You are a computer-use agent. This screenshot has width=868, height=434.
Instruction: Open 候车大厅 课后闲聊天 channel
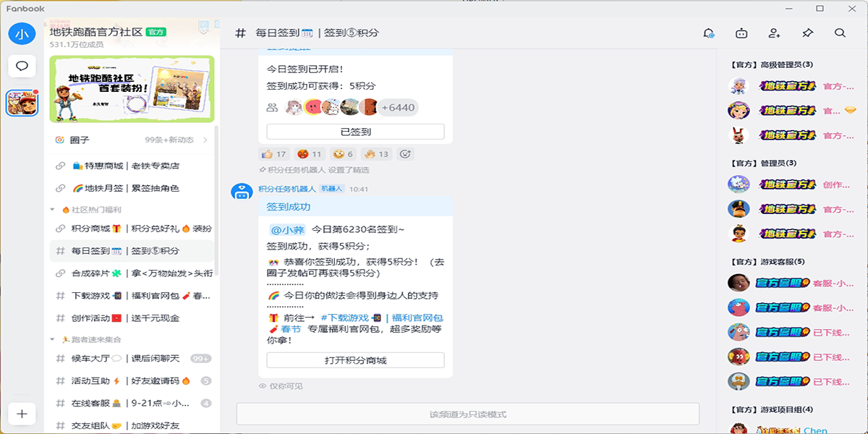[x=131, y=359]
